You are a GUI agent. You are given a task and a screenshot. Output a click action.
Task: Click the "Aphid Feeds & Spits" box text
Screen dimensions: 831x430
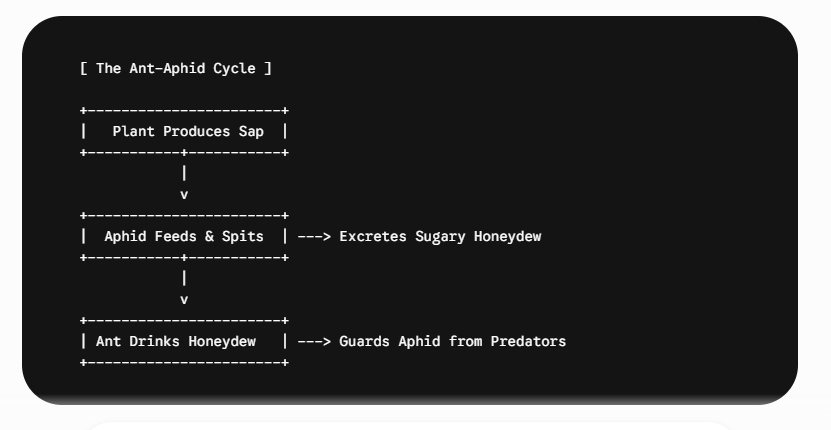point(184,236)
